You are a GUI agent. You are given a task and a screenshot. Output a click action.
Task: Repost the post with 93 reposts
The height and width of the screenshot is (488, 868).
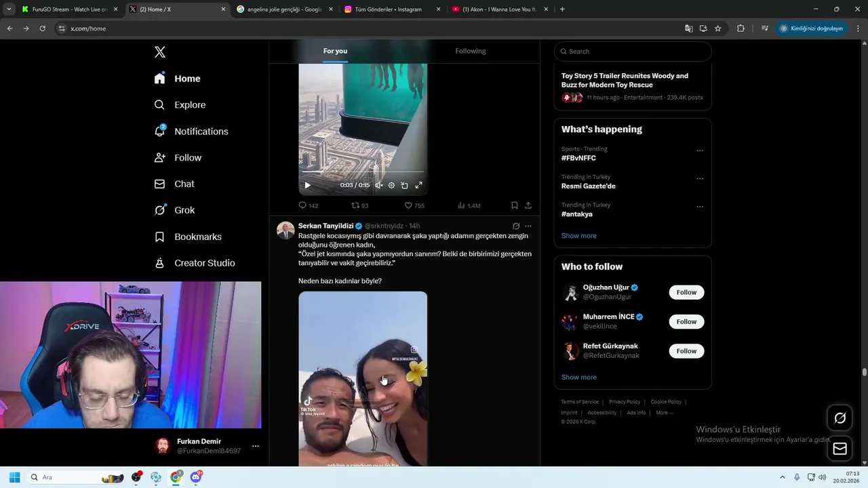point(359,205)
